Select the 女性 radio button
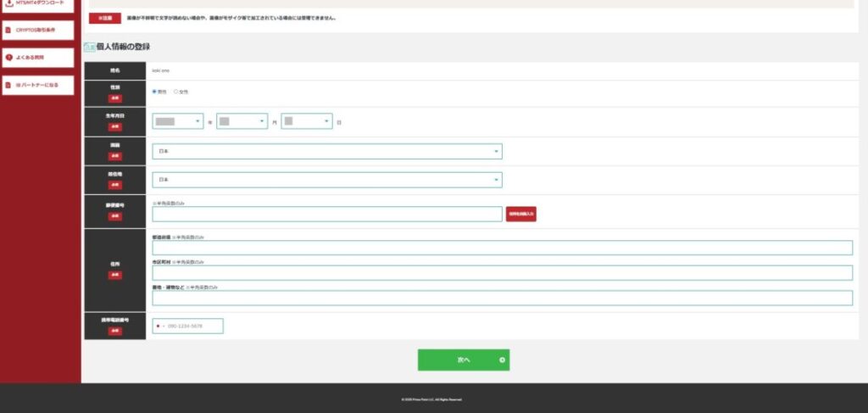868x413 pixels. 175,92
